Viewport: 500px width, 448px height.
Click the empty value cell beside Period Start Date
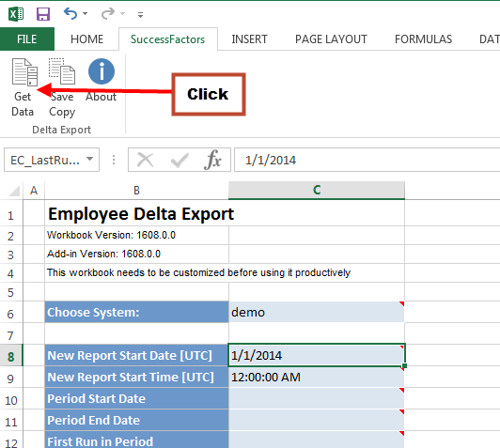[317, 398]
